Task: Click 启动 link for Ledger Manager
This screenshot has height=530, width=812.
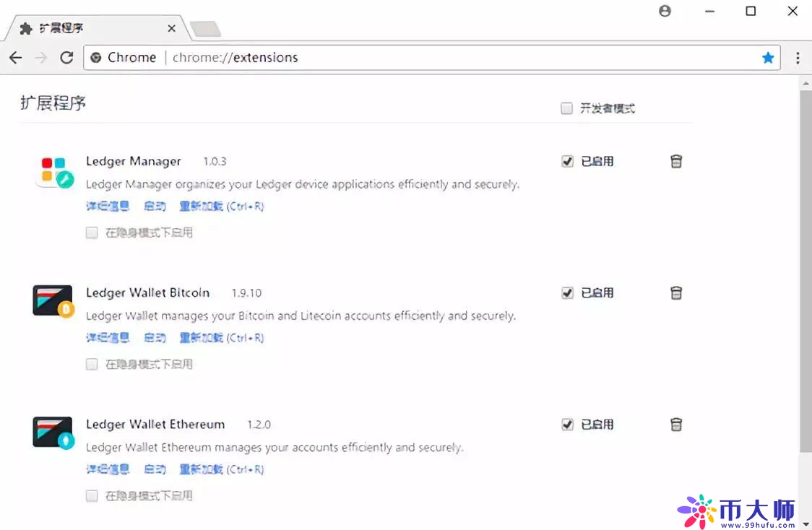Action: (x=155, y=206)
